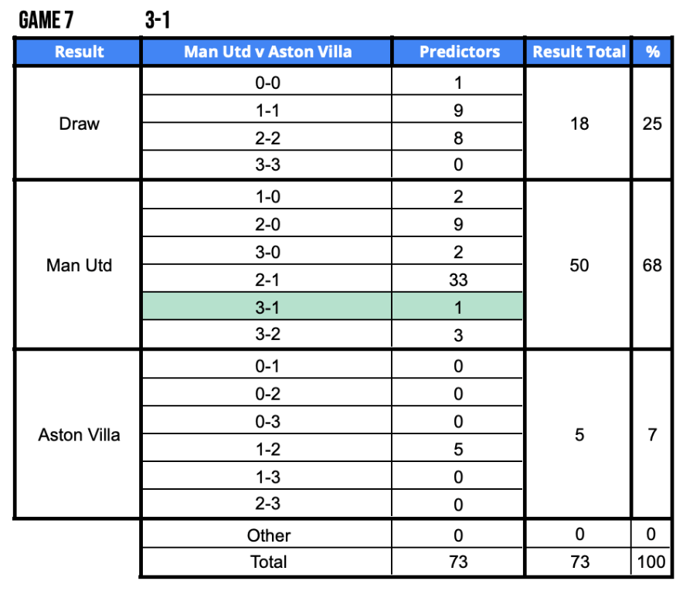Select the 100 percent total cell
The height and width of the screenshot is (598, 700).
click(x=652, y=562)
